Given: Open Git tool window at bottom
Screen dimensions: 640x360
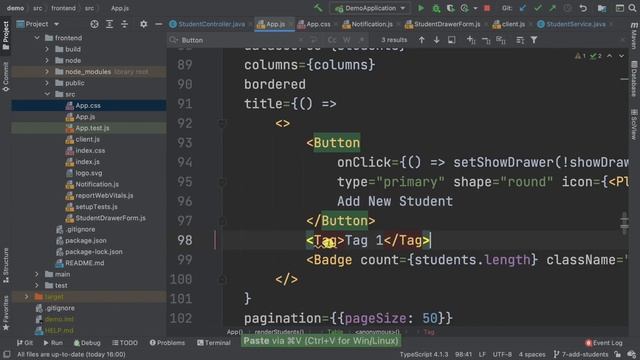Looking at the screenshot, I should (x=25, y=343).
